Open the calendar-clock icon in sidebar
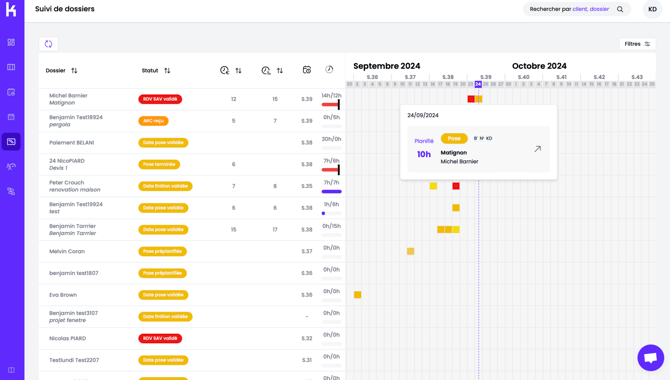The image size is (670, 380). click(x=11, y=92)
